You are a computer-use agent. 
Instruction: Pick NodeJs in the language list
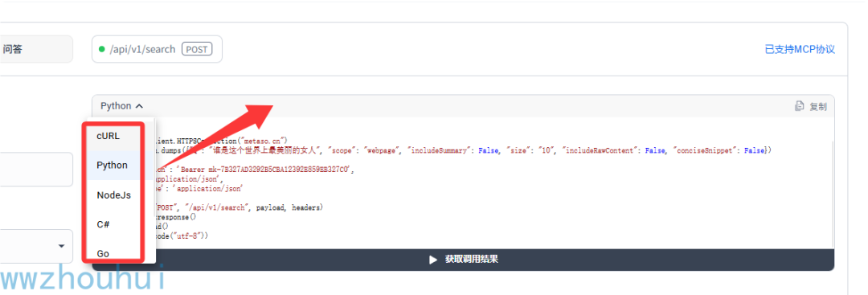pos(113,195)
